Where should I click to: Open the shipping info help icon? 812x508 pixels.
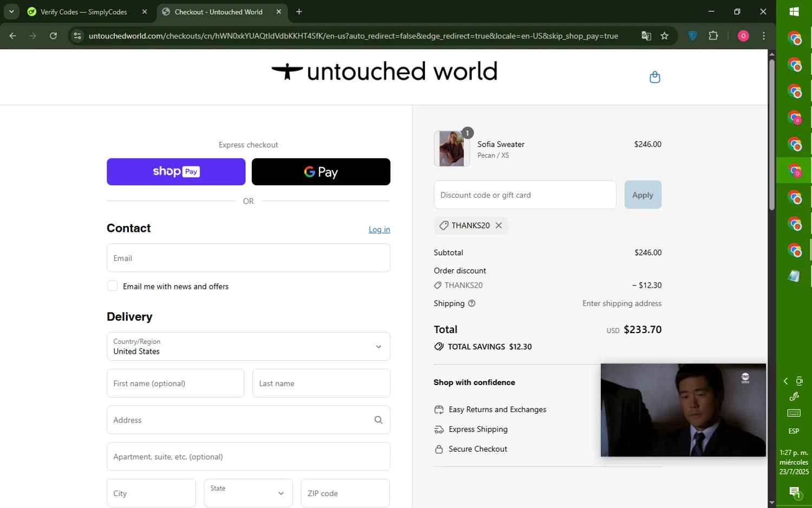(x=472, y=303)
